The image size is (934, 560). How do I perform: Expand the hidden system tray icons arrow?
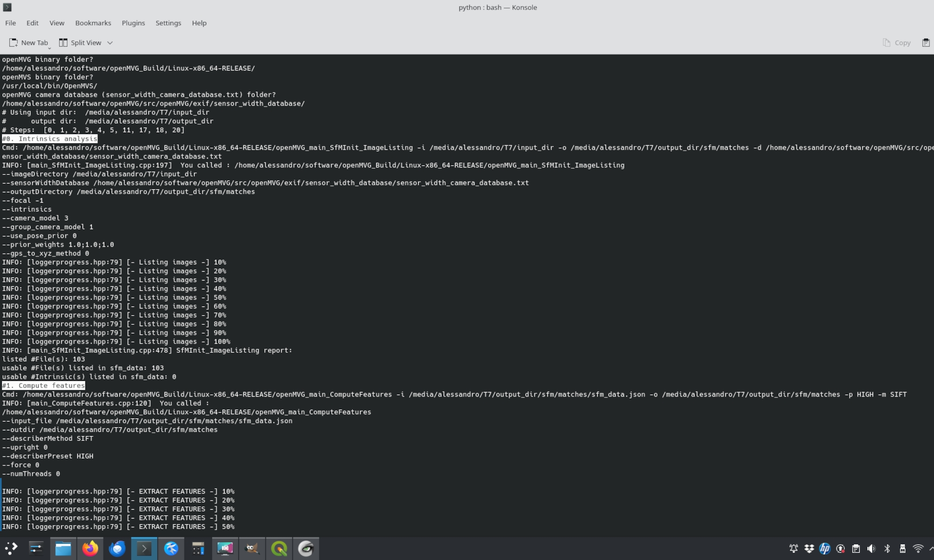[931, 548]
